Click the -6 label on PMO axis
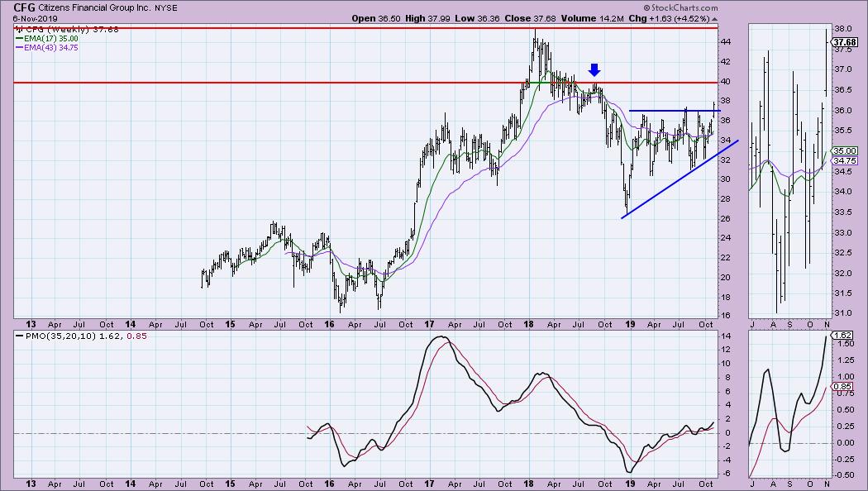Image resolution: width=868 pixels, height=491 pixels. point(725,474)
